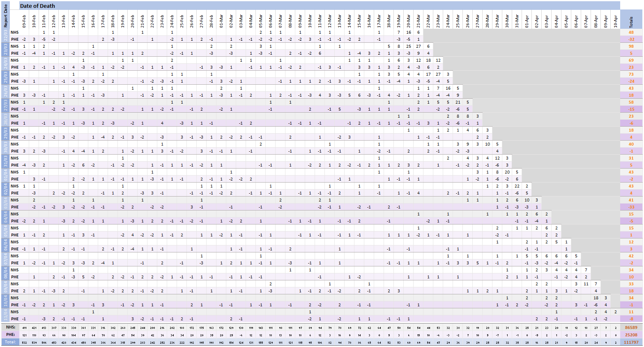Select the totals cell showing 73
644x347 pixels.
tap(631, 74)
